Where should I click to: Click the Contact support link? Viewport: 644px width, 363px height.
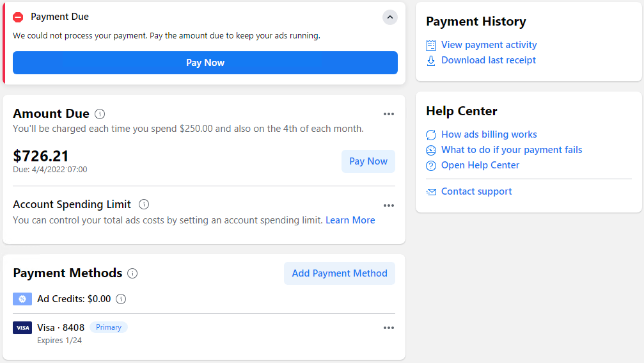[x=476, y=191]
